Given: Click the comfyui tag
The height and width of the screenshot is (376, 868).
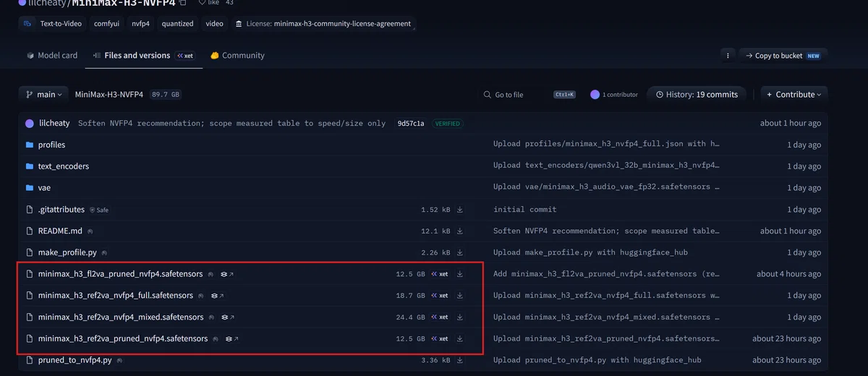Looking at the screenshot, I should [107, 23].
